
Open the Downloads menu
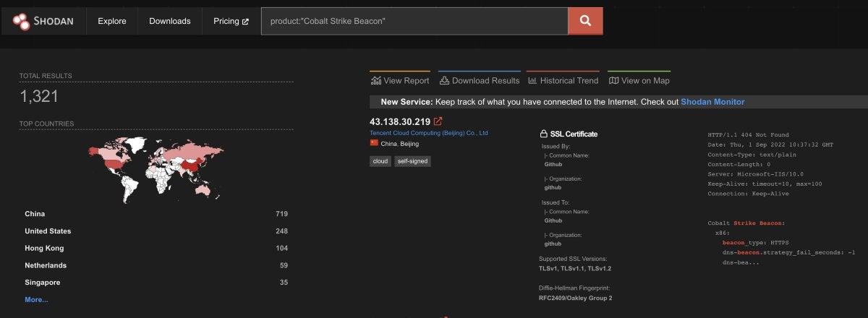[170, 21]
